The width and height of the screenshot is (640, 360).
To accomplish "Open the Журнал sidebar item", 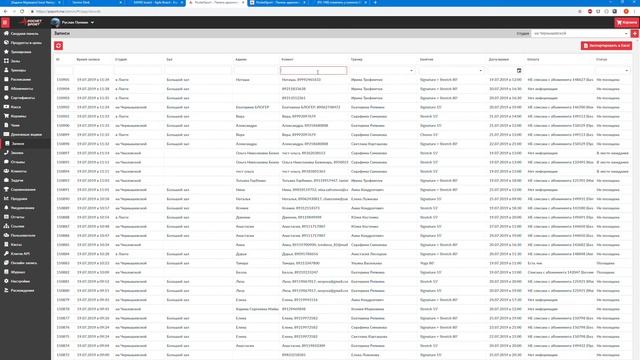I will pos(25,272).
